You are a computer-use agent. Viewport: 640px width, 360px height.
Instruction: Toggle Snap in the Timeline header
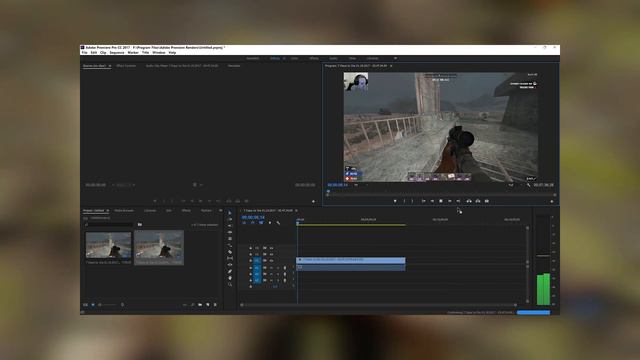tap(253, 223)
